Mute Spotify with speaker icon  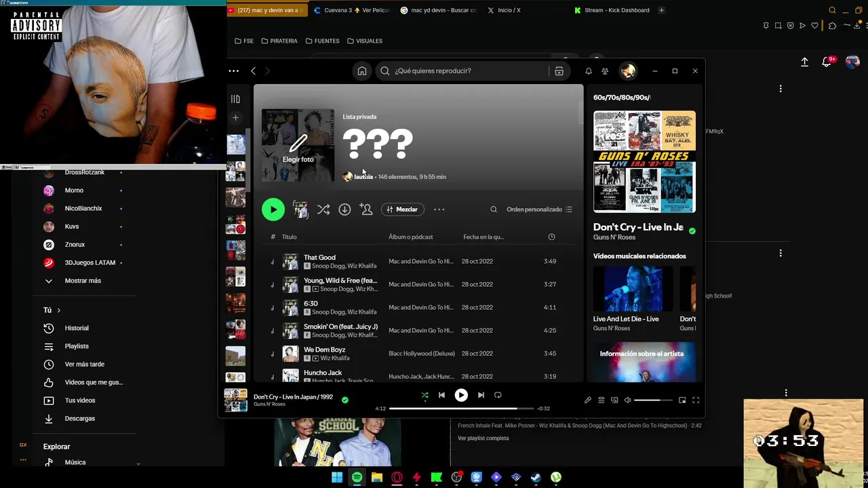tap(627, 401)
